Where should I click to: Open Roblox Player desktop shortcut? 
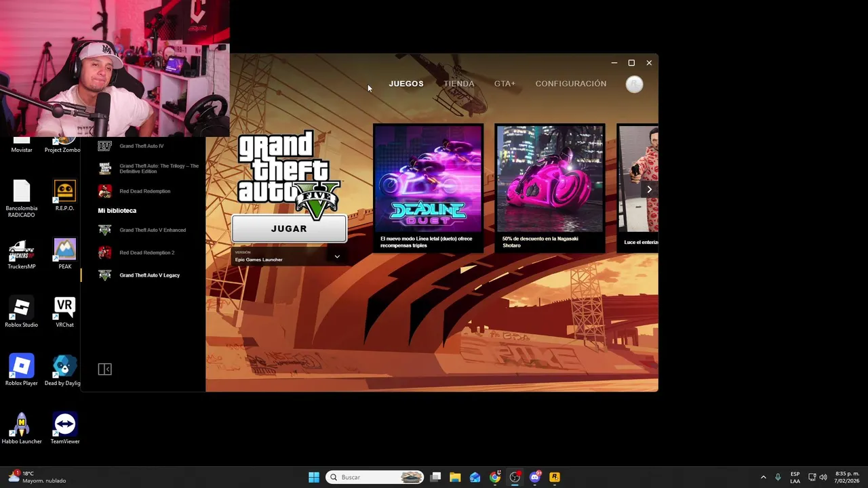point(22,371)
